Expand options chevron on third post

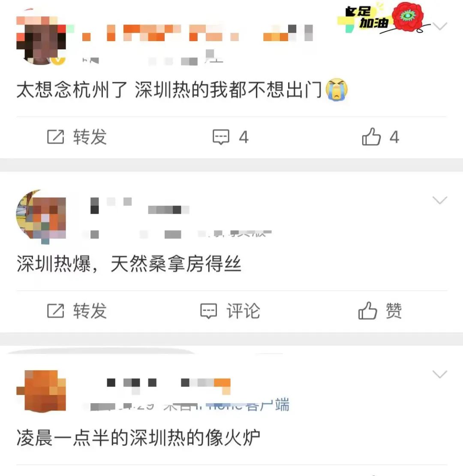click(x=439, y=374)
